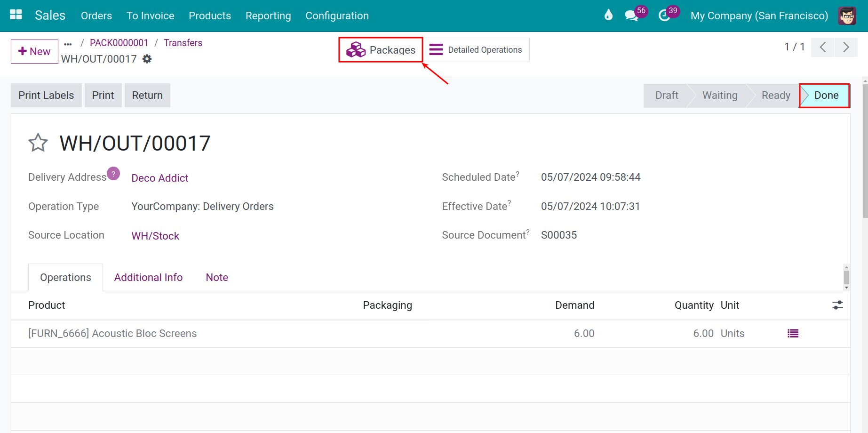
Task: Click the Return button
Action: pyautogui.click(x=147, y=95)
